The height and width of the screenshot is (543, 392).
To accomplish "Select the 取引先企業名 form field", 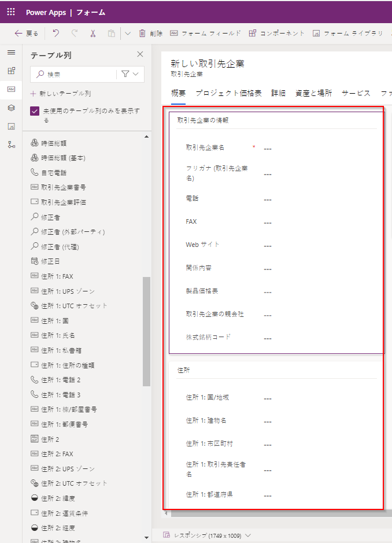I will point(276,148).
